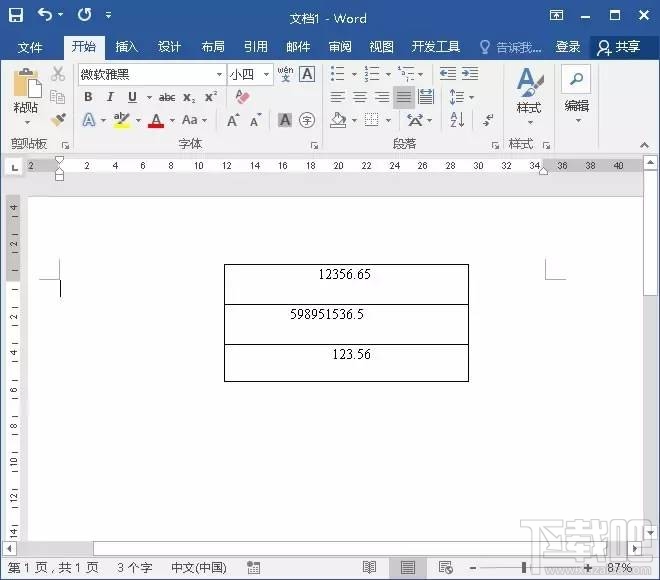Switch to the 引用 tab
The width and height of the screenshot is (660, 580).
tap(255, 47)
